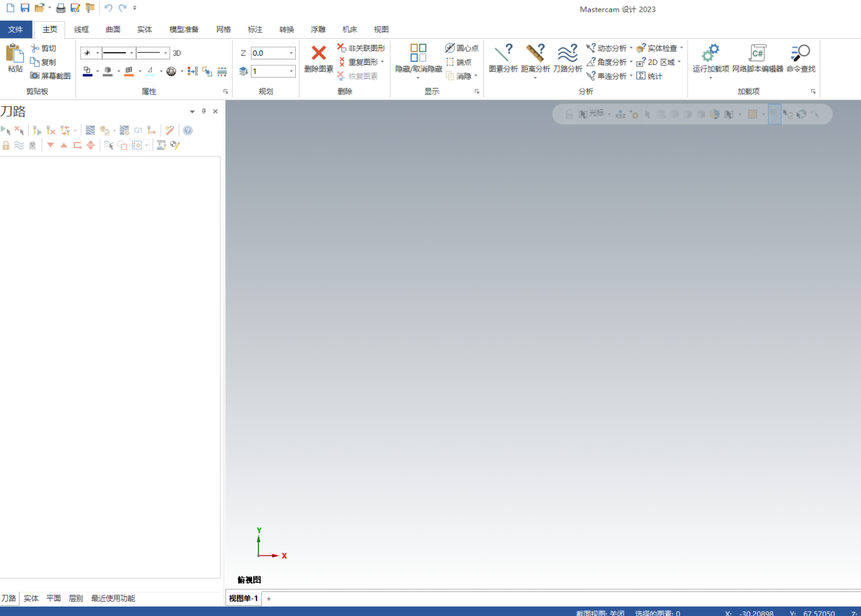The height and width of the screenshot is (616, 861).
Task: Click the Command Finder (命令查找) icon
Action: click(800, 54)
